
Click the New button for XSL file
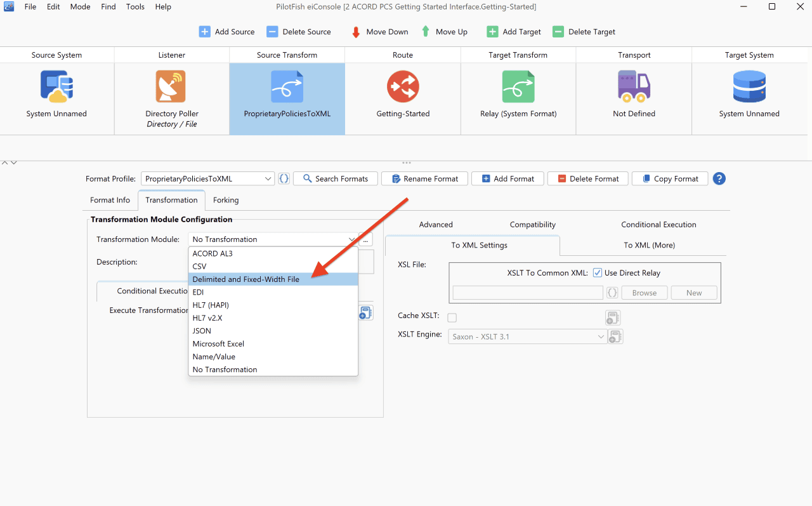coord(694,293)
